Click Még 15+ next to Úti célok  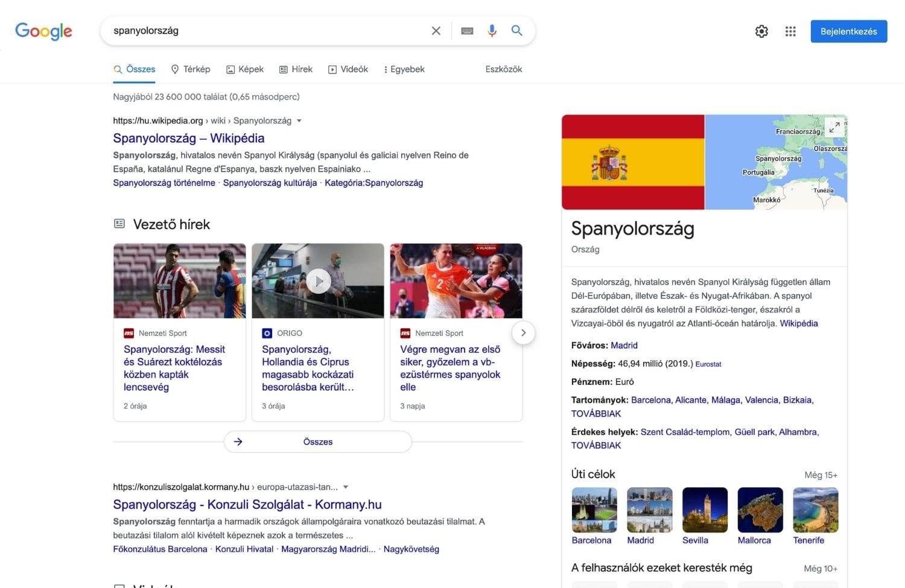(821, 475)
